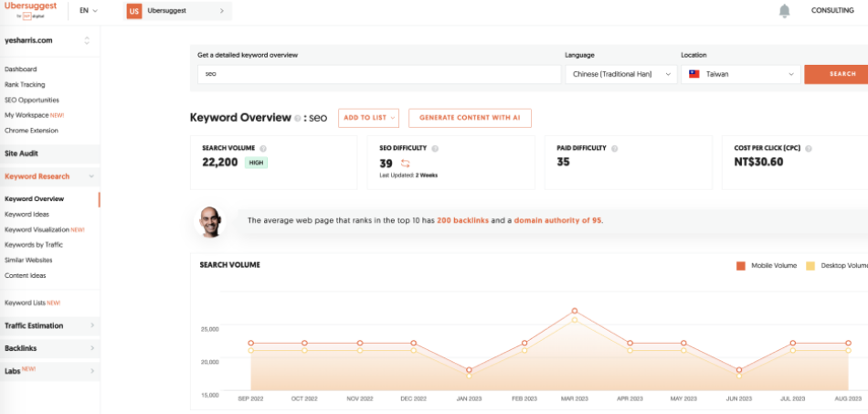Click the orange US project badge
The height and width of the screenshot is (414, 868).
[x=133, y=11]
